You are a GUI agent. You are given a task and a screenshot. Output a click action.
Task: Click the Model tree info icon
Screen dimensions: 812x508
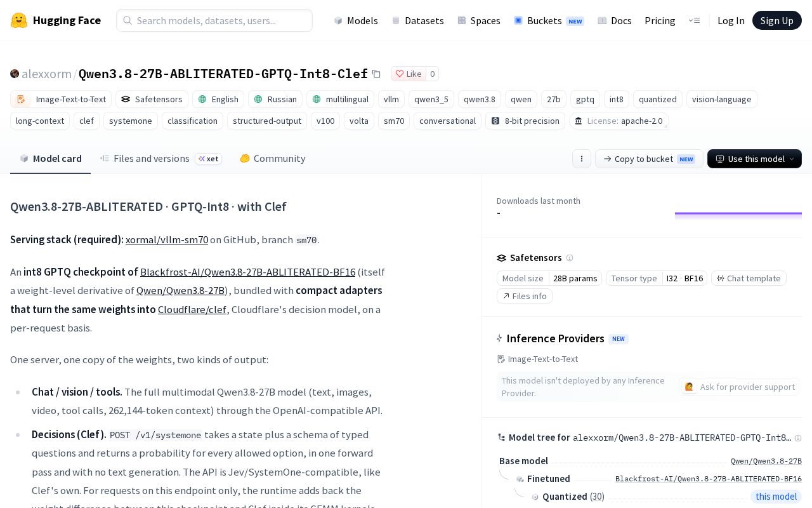tap(798, 438)
